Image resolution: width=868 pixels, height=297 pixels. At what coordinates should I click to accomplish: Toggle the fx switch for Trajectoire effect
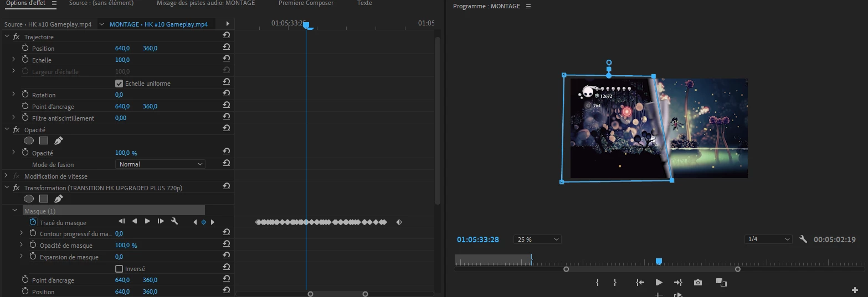coord(17,37)
